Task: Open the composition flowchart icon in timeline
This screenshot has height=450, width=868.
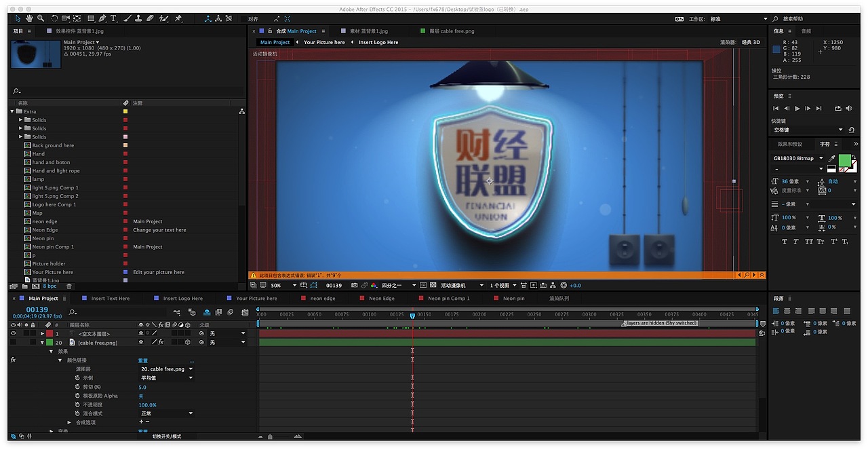Action: (176, 312)
